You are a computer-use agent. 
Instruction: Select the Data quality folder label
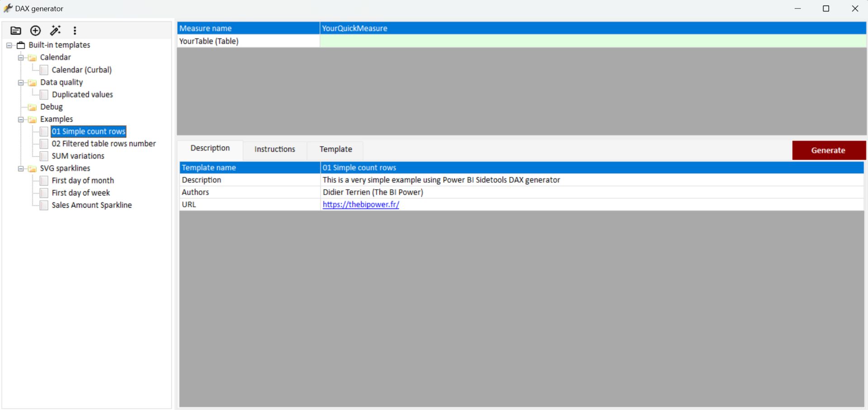61,82
